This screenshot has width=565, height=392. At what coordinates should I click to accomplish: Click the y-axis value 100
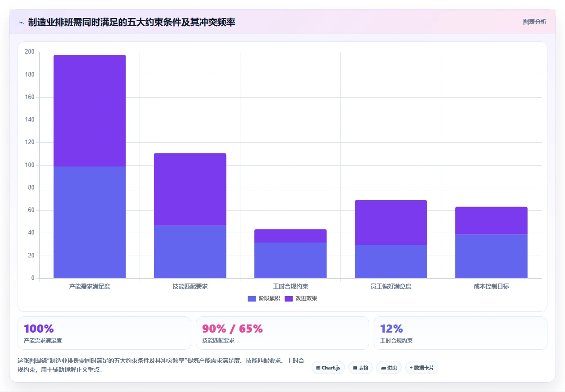(30, 165)
